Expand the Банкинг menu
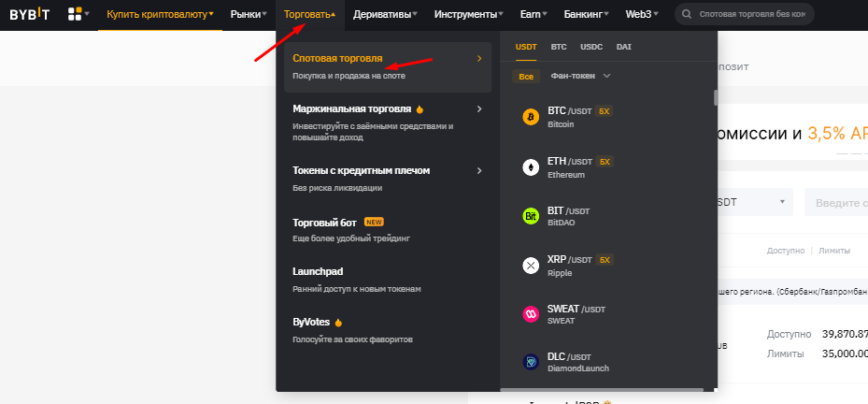Image resolution: width=868 pixels, height=404 pixels. pos(586,14)
